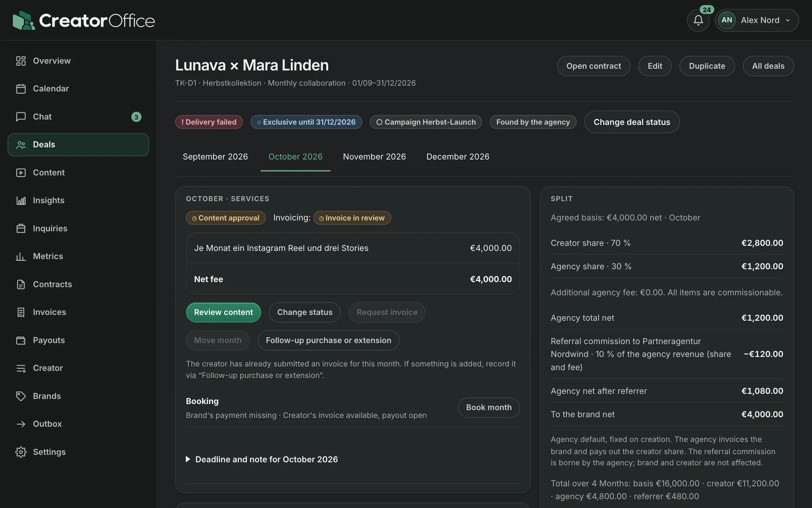The width and height of the screenshot is (812, 508).
Task: Go back to All deals
Action: click(x=768, y=66)
